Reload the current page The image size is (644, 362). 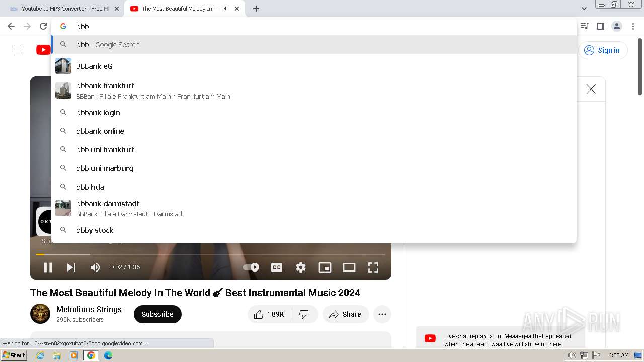pos(43,26)
